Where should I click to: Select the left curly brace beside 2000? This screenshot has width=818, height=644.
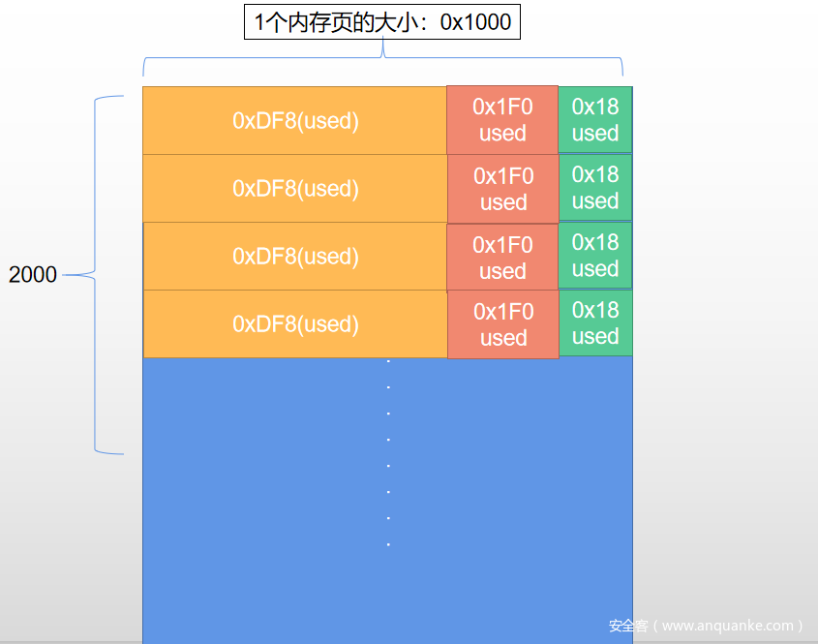[94, 275]
